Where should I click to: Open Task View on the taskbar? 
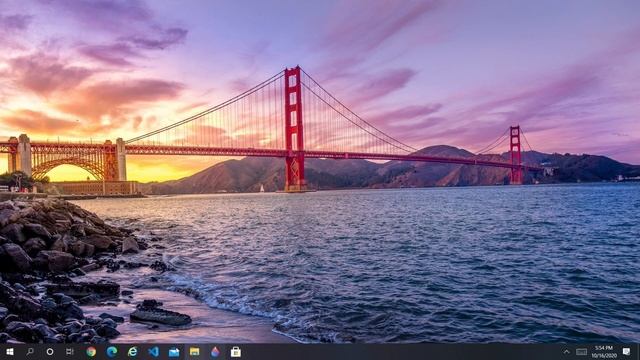pos(70,351)
